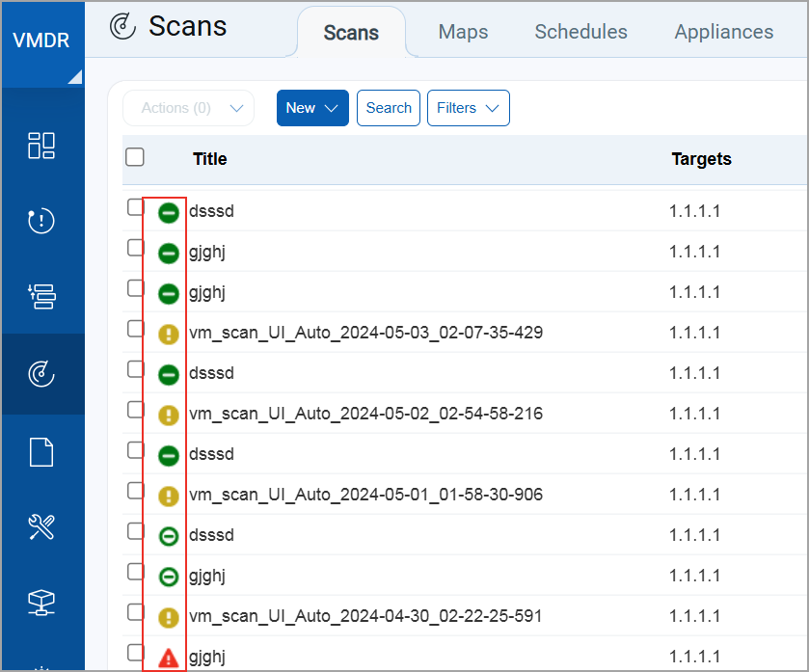Expand the Filters dropdown
Screen dimensions: 809x672
(468, 108)
